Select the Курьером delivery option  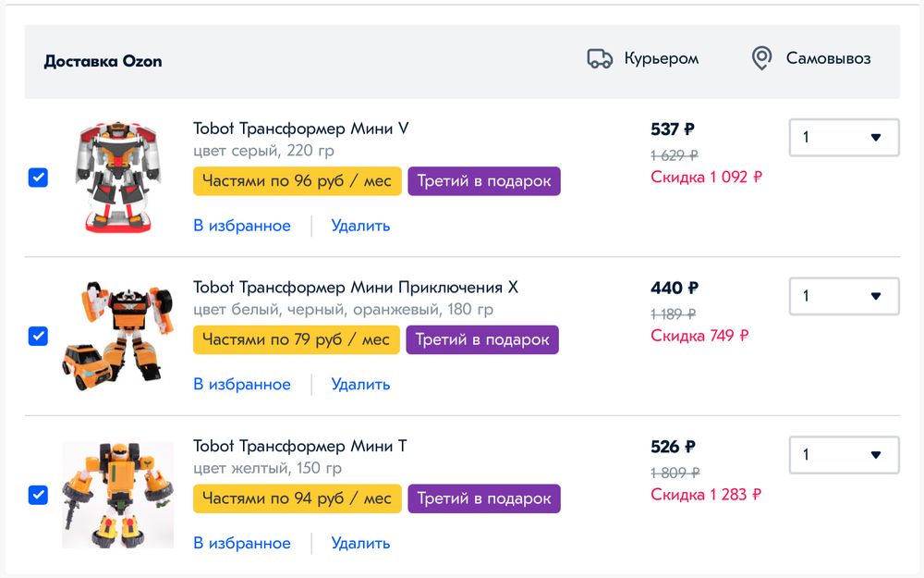pyautogui.click(x=661, y=59)
